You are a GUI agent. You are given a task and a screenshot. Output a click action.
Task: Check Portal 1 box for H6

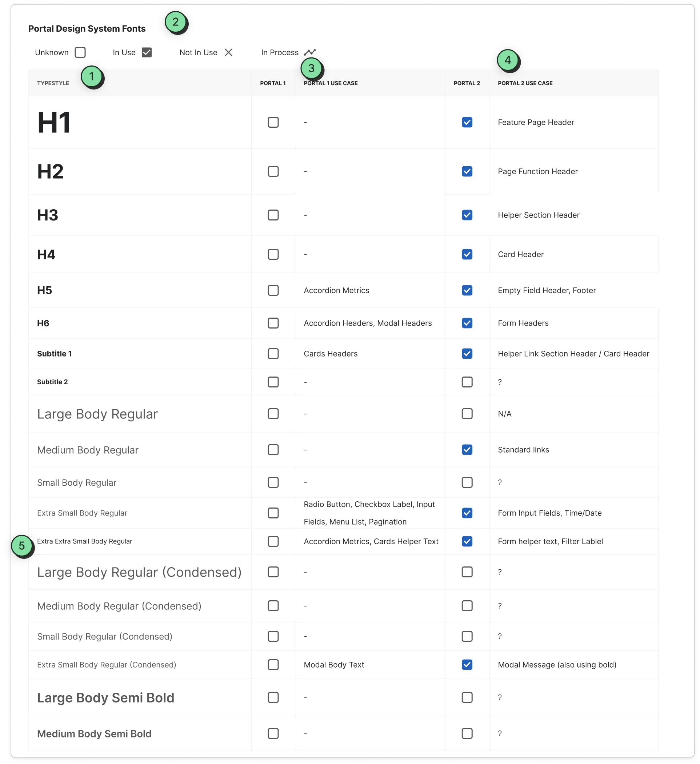(273, 323)
